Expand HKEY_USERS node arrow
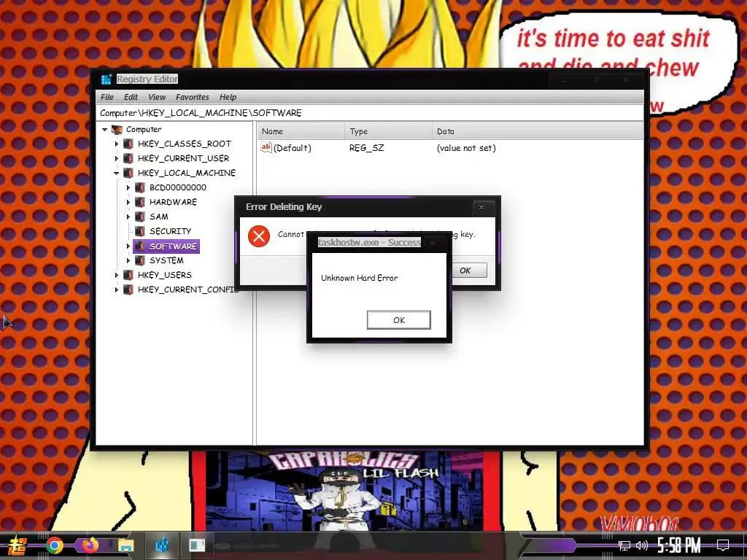This screenshot has height=560, width=747. 116,275
